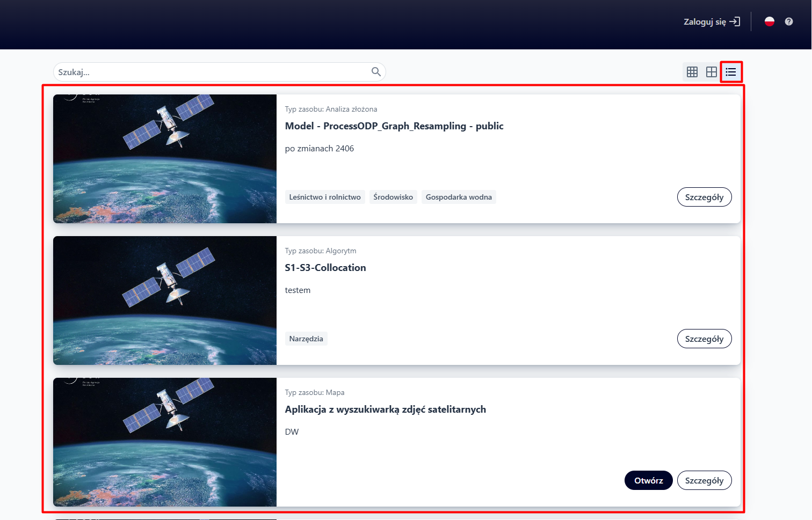
Task: Open title Model - ProcessODP_Graph_Resampling - public
Action: (394, 126)
